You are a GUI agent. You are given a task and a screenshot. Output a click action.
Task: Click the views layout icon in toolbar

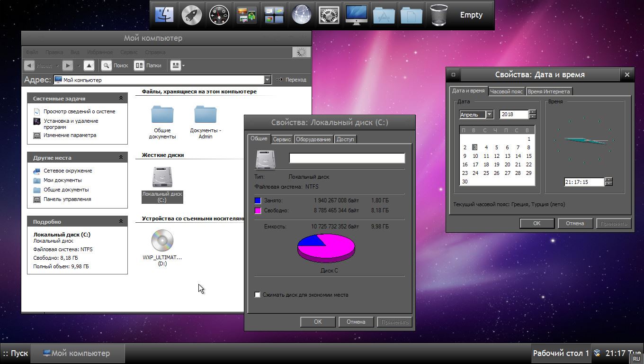pos(176,65)
